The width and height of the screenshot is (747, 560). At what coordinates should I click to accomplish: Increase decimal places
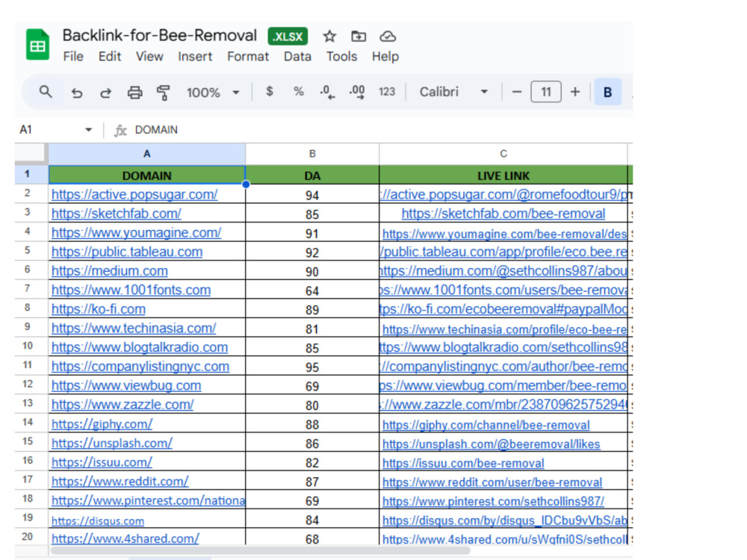(357, 92)
